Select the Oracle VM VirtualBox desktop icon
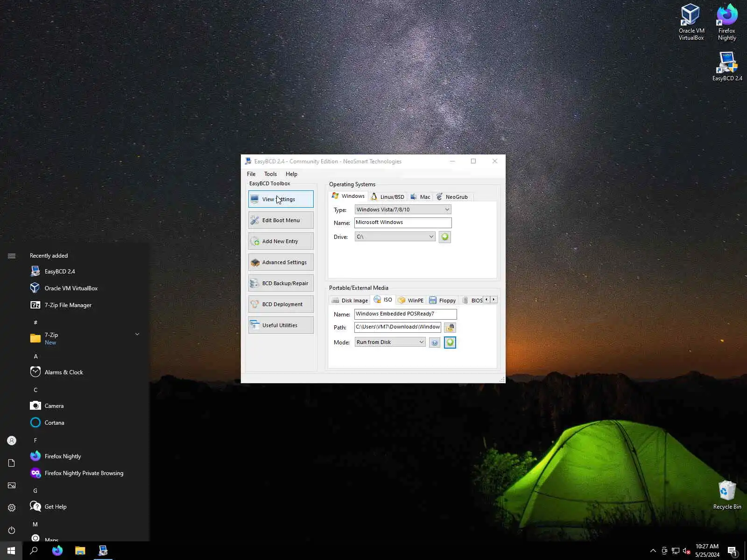This screenshot has height=560, width=747. point(691,22)
